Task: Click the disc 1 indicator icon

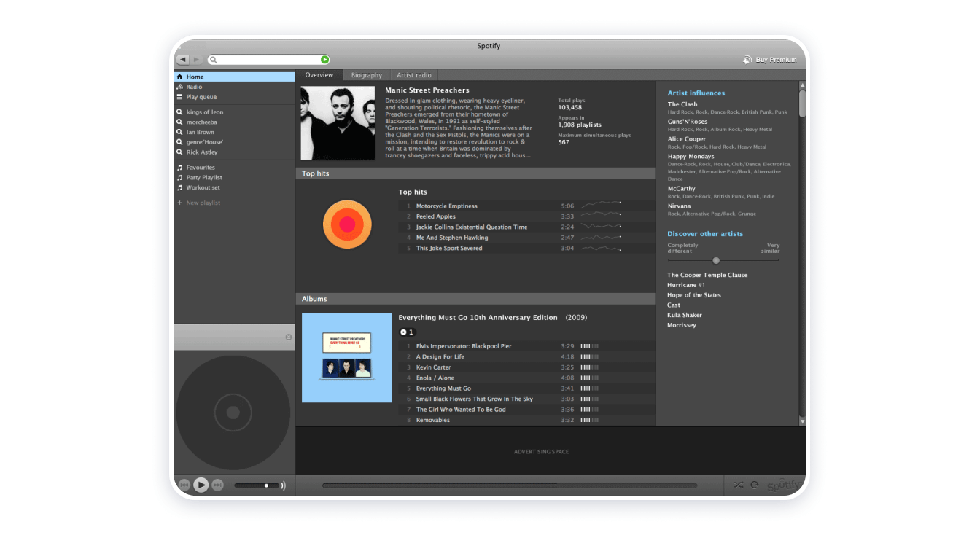Action: 407,332
